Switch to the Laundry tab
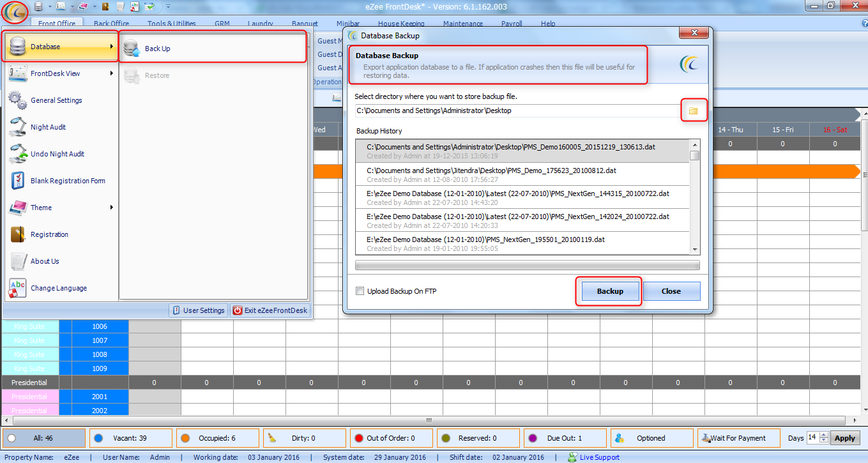 261,24
